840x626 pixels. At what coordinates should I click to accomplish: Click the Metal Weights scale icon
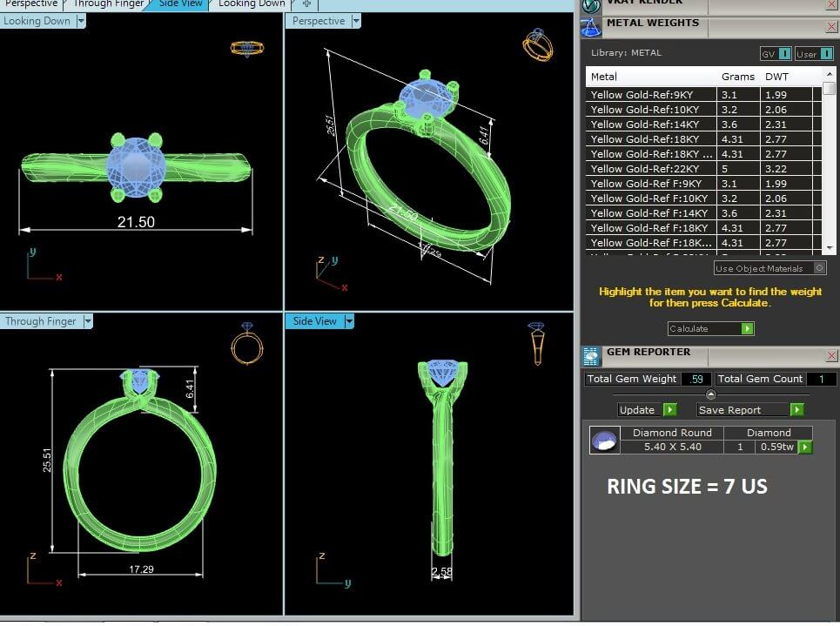tap(592, 27)
